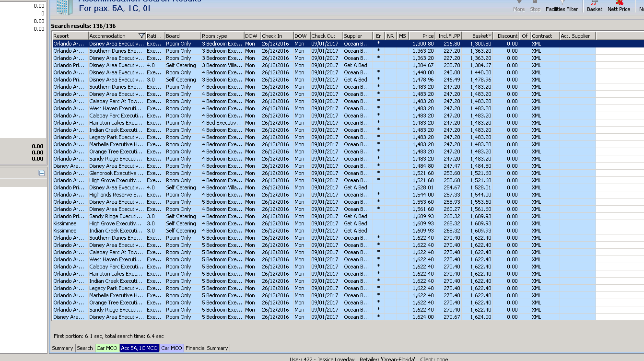Click the 1,561.60 price cell
Viewport: 644px width, 361px height.
422,209
